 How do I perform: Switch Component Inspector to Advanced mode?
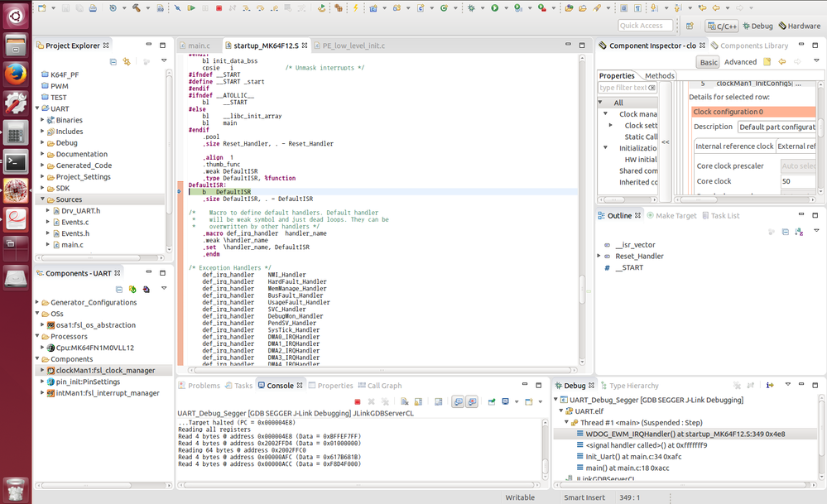click(x=740, y=62)
